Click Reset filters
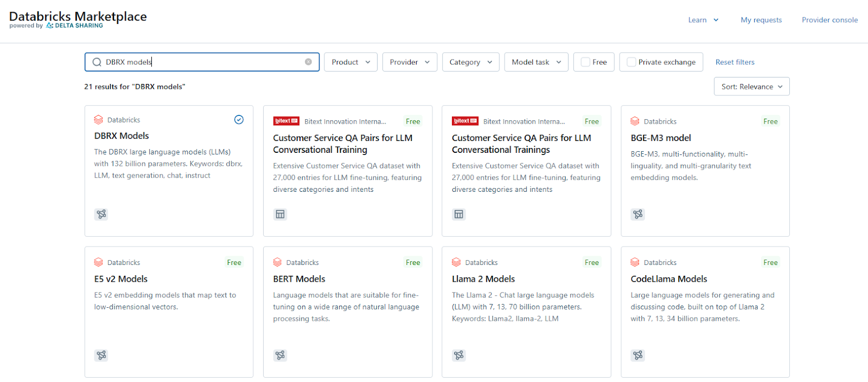 pos(735,62)
